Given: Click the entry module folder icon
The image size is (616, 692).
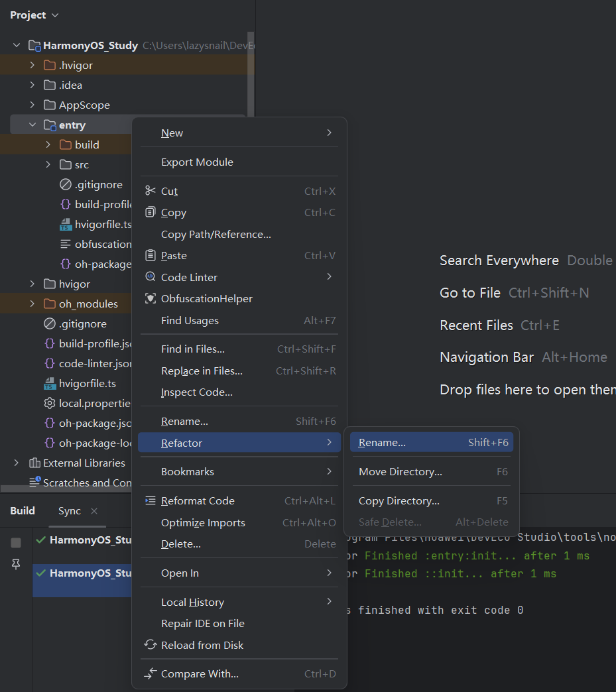Looking at the screenshot, I should pyautogui.click(x=50, y=125).
